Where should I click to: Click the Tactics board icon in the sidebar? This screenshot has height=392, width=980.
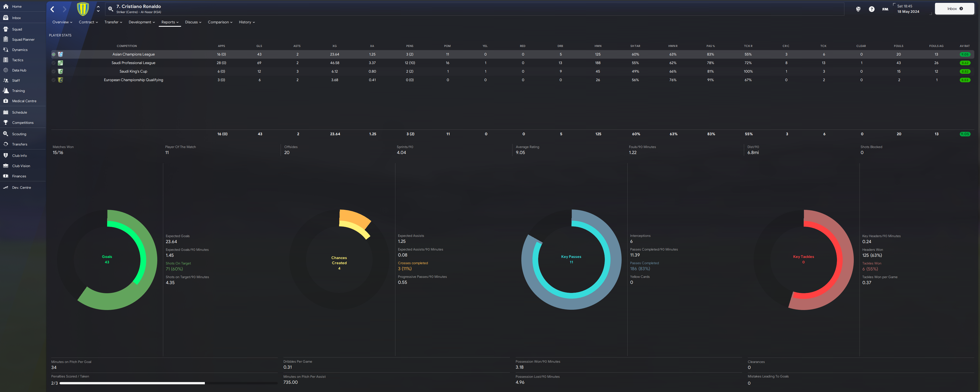[x=6, y=60]
